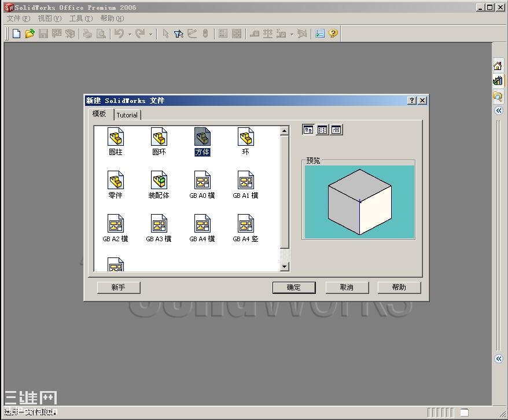
Task: Click the greyed icon after Section Properties dropdown
Action: pyautogui.click(x=302, y=34)
